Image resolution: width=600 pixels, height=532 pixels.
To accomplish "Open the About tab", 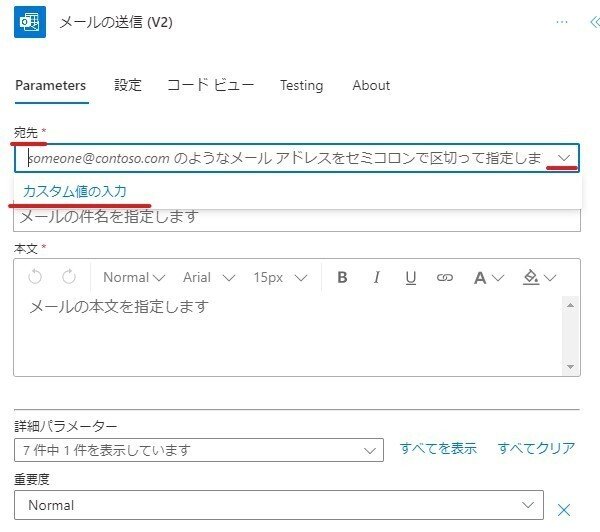I will point(371,85).
